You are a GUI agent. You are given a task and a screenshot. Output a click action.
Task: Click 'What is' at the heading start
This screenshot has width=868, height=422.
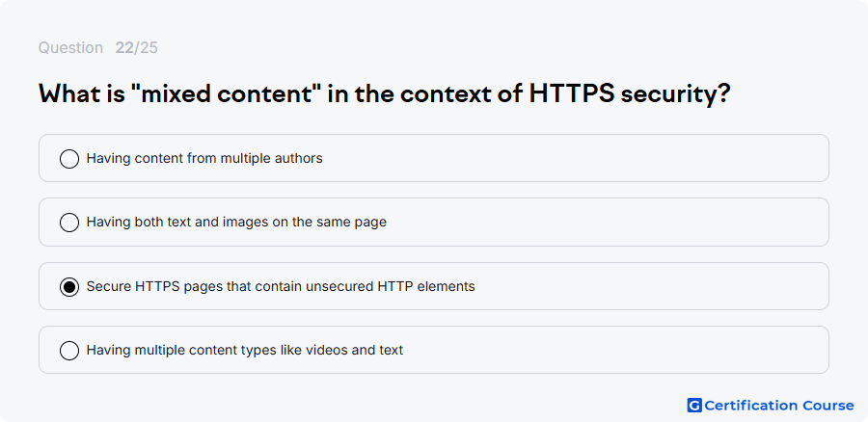82,93
